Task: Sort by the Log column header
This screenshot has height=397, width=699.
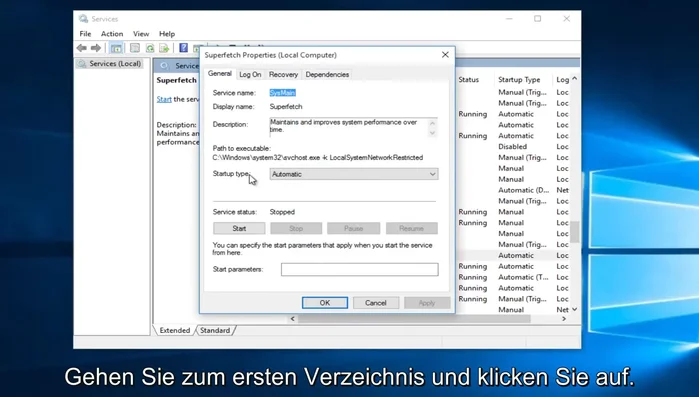Action: click(562, 80)
